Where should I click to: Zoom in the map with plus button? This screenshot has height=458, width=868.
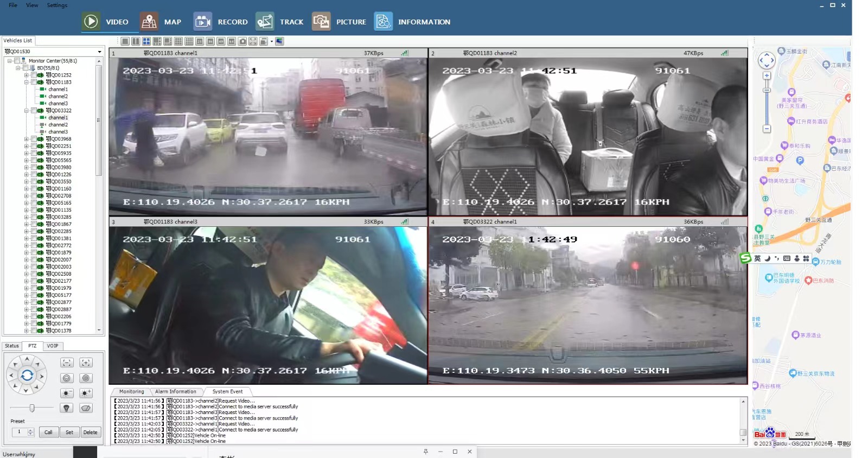click(x=767, y=75)
